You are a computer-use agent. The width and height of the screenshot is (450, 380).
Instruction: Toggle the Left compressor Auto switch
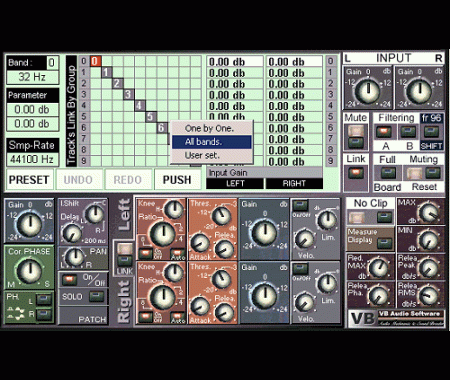pos(178,254)
